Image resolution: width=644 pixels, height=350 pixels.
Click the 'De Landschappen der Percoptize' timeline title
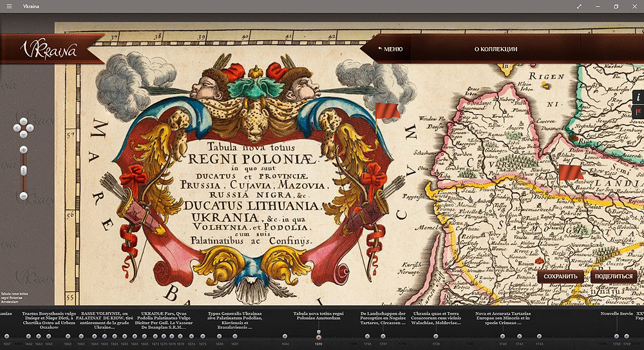pos(383,318)
